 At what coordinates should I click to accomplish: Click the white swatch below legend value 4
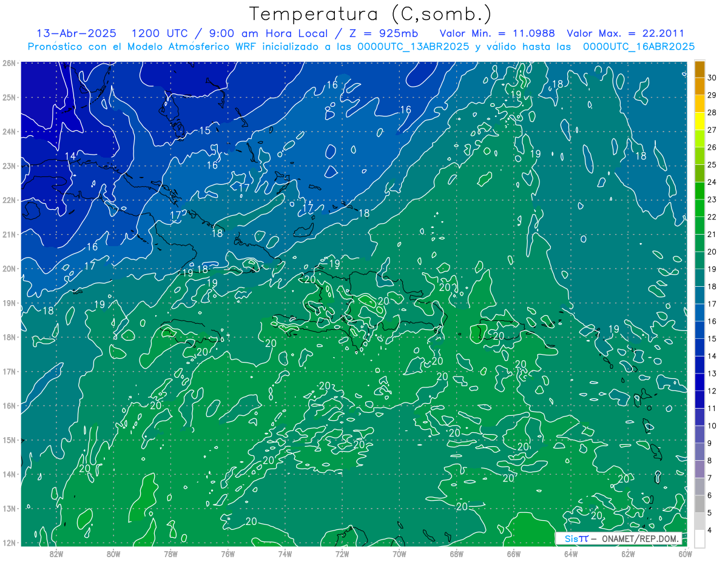click(x=699, y=538)
